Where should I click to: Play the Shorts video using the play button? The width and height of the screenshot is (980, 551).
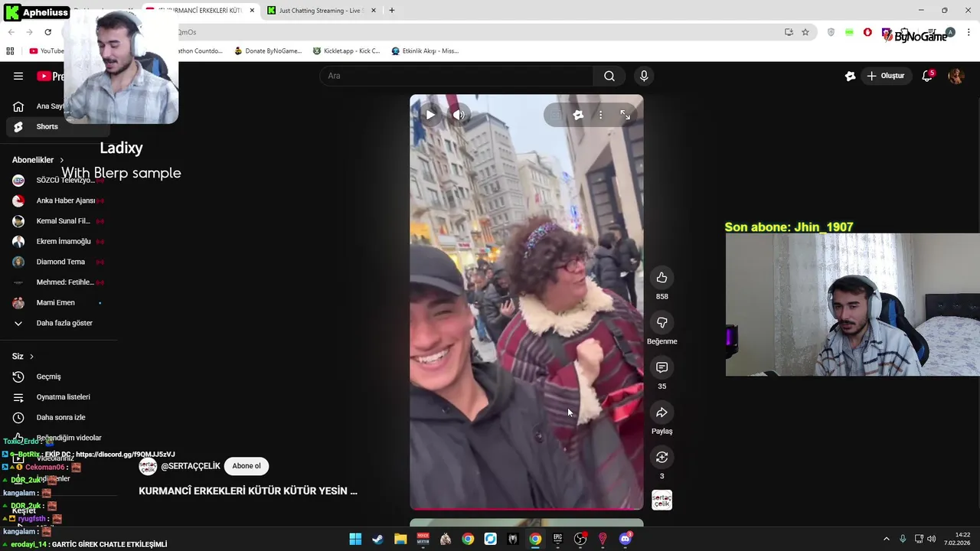click(430, 115)
